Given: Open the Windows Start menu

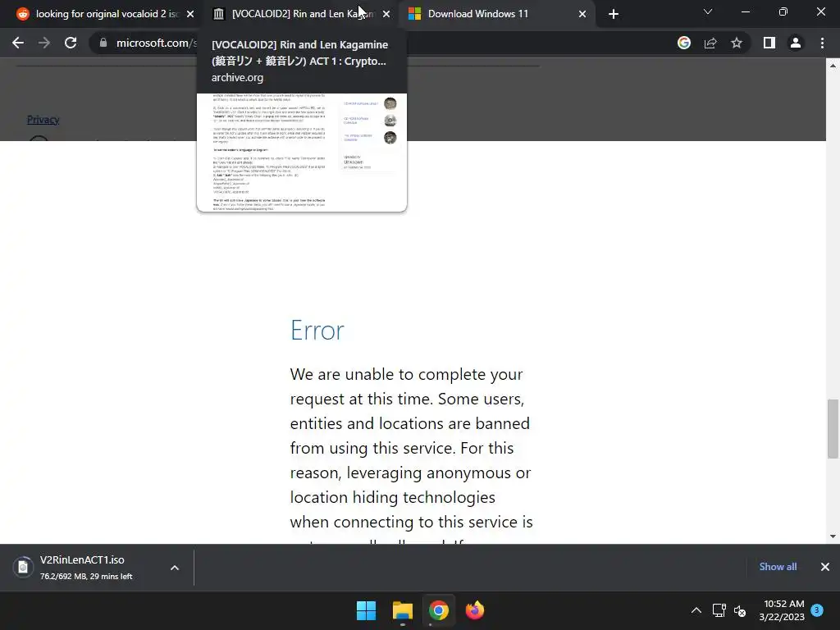Looking at the screenshot, I should tap(367, 610).
